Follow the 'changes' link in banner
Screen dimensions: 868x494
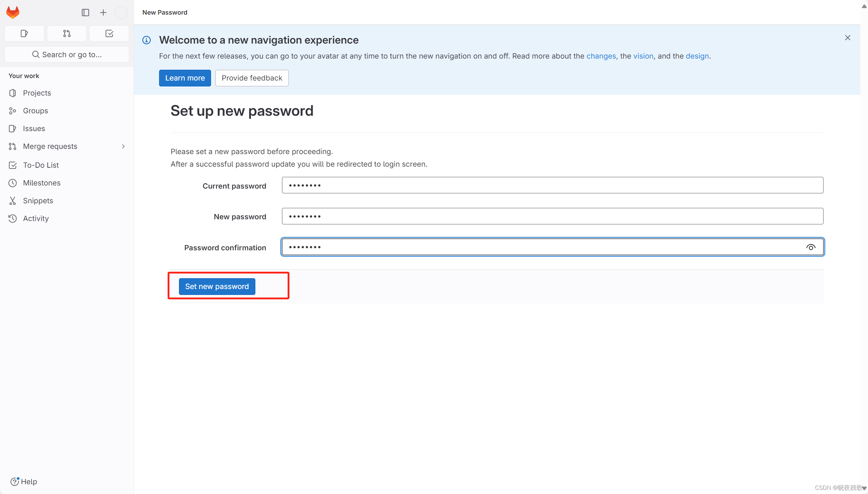coord(601,56)
